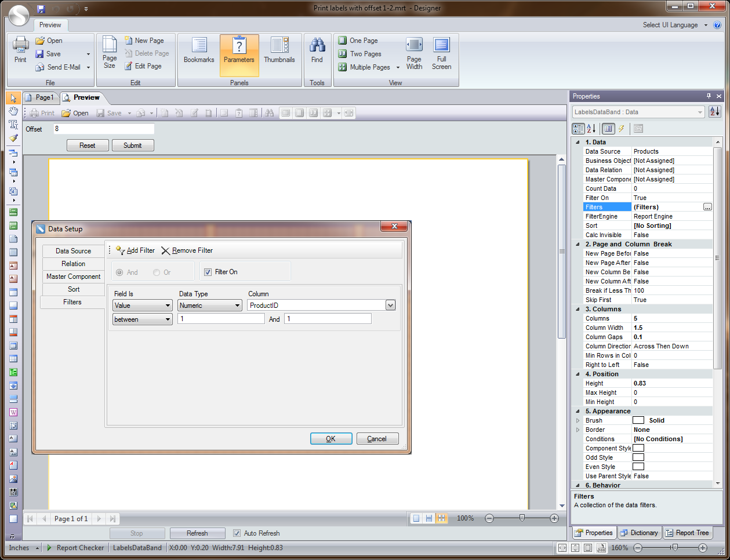Screen dimensions: 730x560
Task: Click the Print button in the preview toolbar
Action: [42, 113]
